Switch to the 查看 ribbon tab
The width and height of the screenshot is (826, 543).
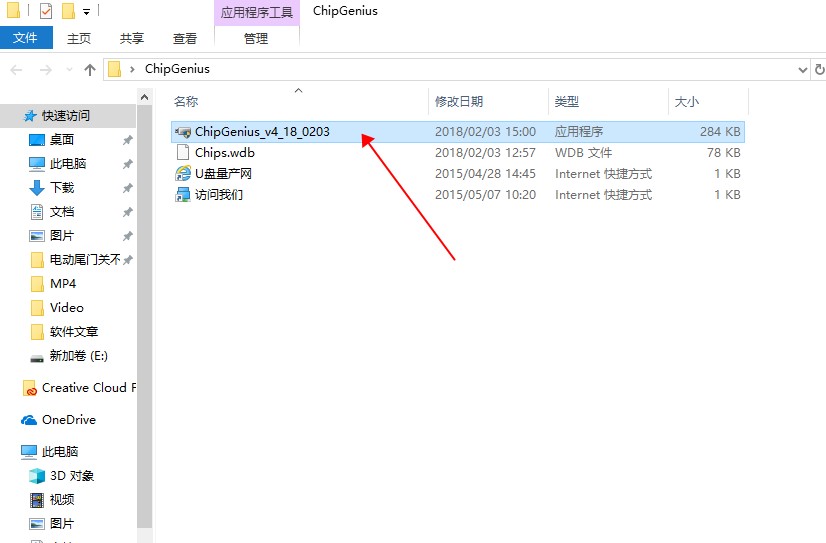coord(184,38)
